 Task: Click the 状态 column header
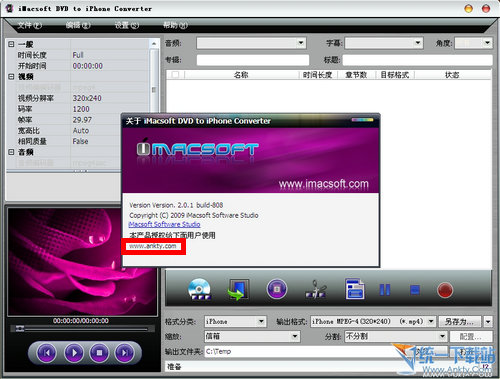452,75
